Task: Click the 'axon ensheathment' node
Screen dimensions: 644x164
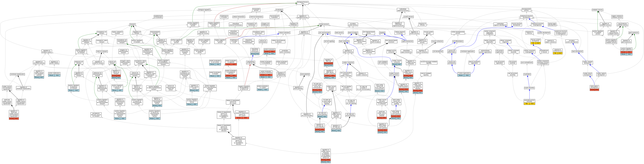Action: pyautogui.click(x=527, y=62)
